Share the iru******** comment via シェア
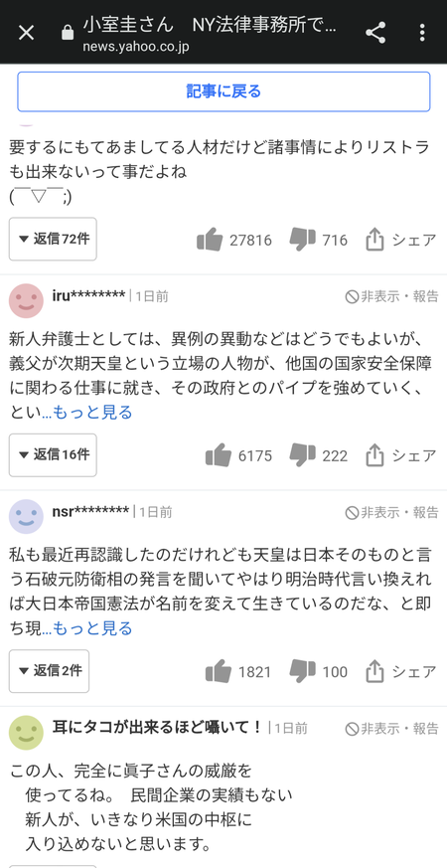 pyautogui.click(x=401, y=455)
